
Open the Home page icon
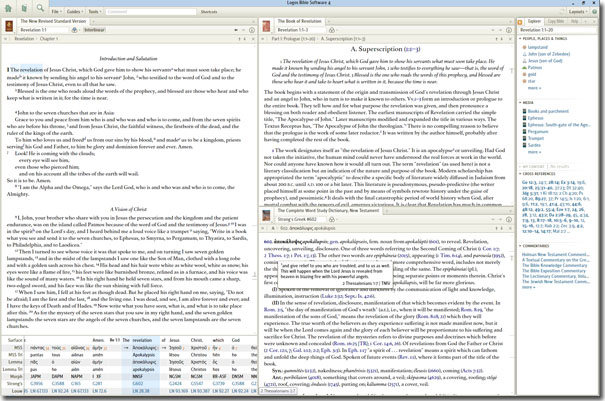pos(8,8)
